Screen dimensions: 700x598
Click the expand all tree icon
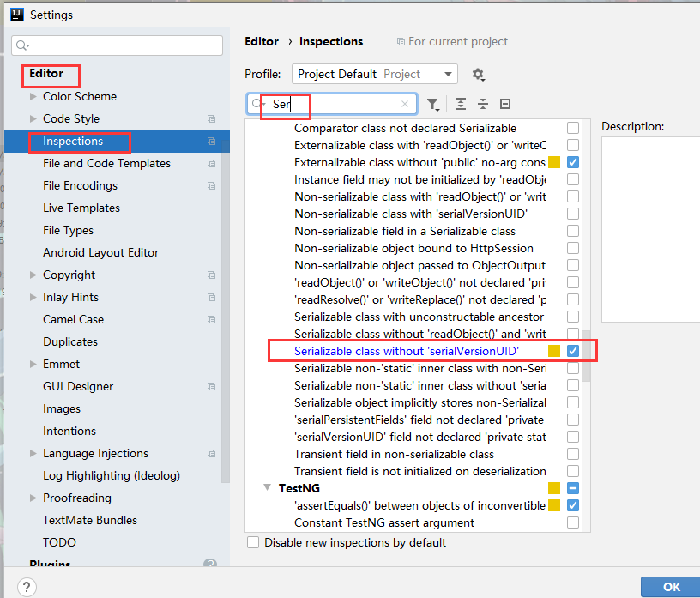pos(461,104)
